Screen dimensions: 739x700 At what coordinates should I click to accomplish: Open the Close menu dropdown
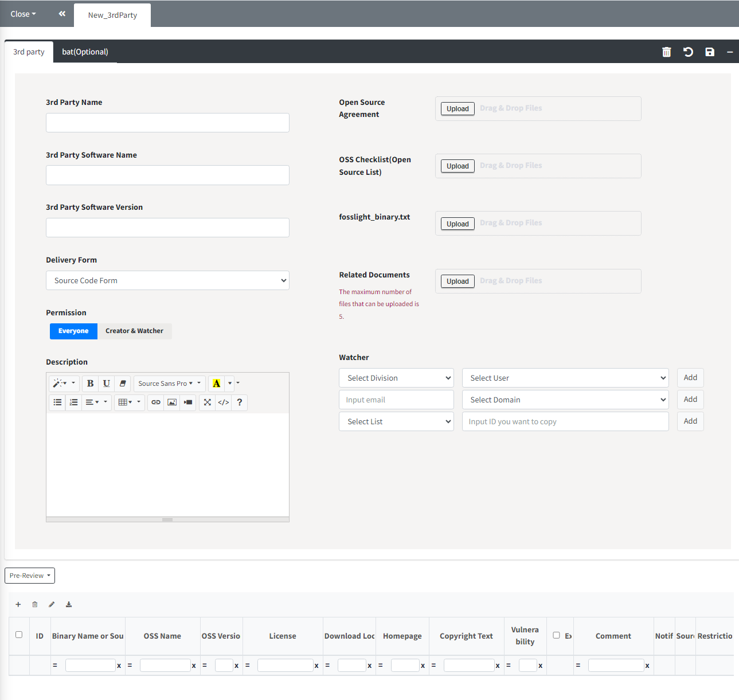(23, 14)
